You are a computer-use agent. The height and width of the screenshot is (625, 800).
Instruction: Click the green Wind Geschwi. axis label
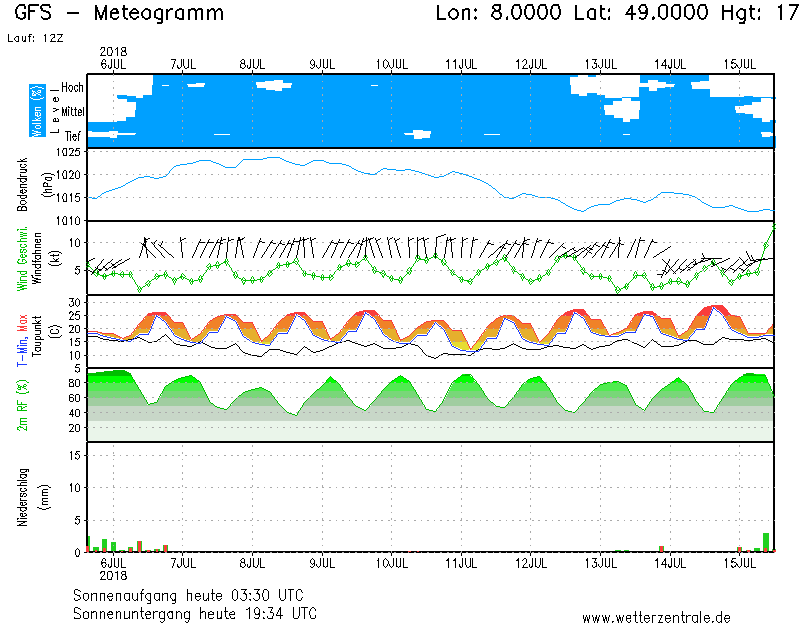24,258
